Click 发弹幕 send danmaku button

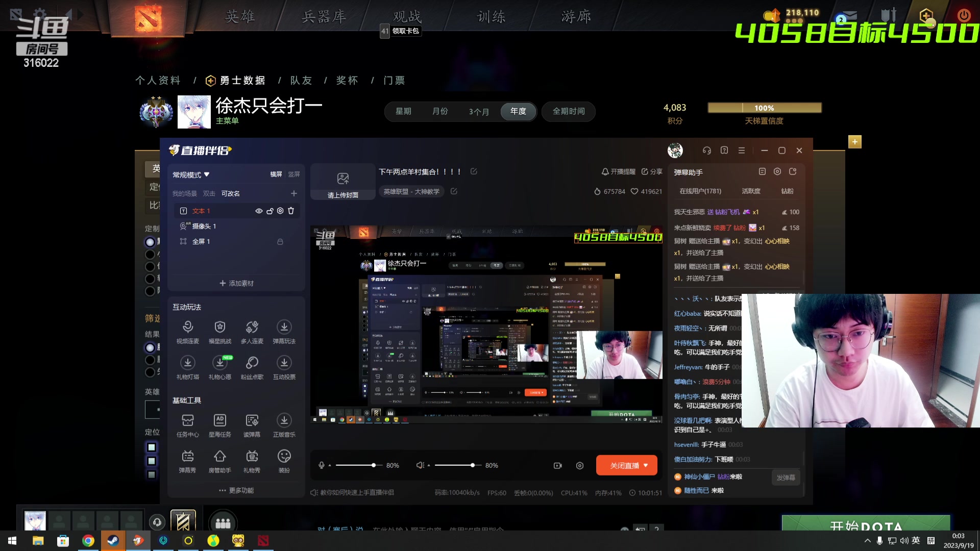[x=786, y=478]
